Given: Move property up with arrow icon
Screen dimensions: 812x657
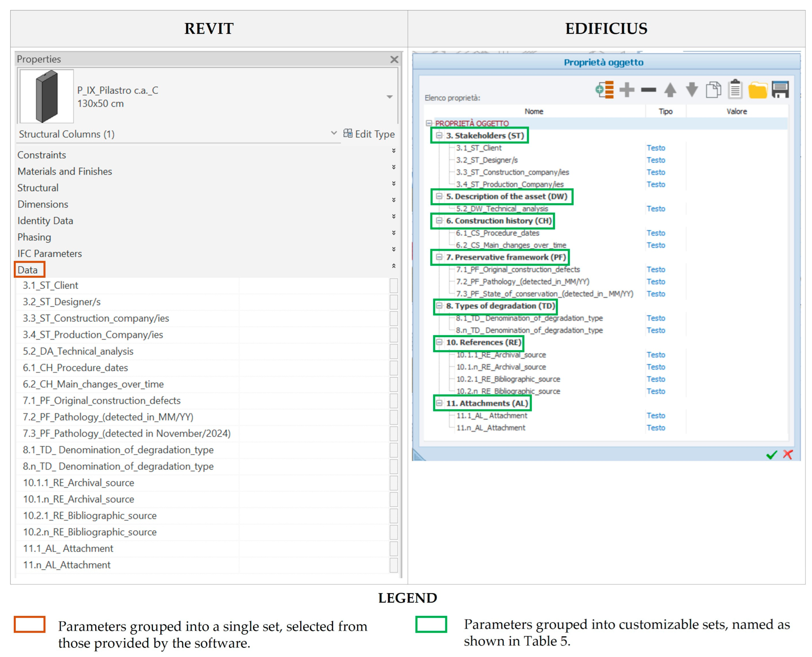Looking at the screenshot, I should coord(670,90).
